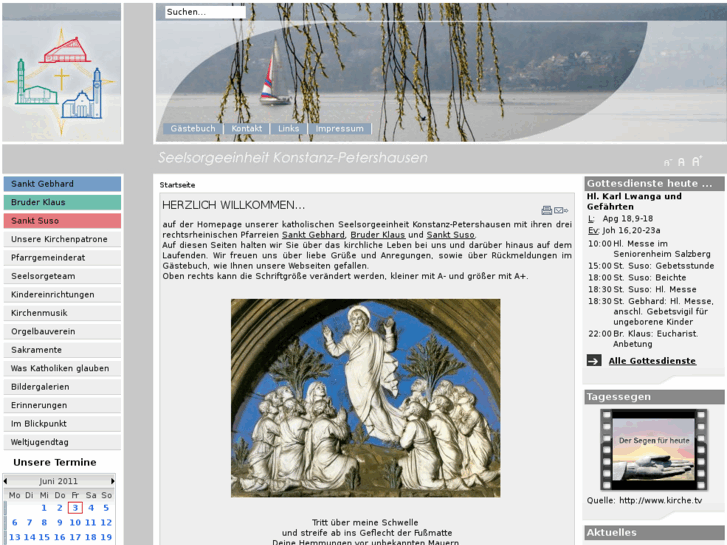
Task: Open Bildergalerien menu entry
Action: click(62, 387)
